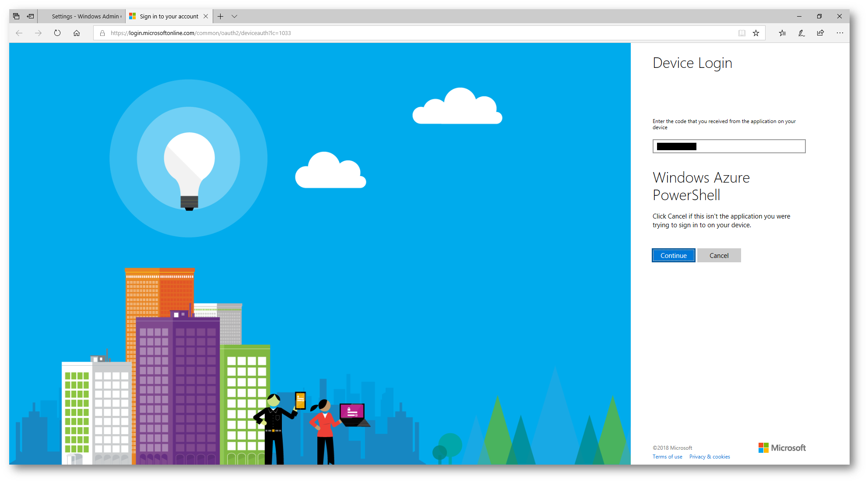Click the Device Login heading
This screenshot has height=483, width=868.
pos(692,63)
